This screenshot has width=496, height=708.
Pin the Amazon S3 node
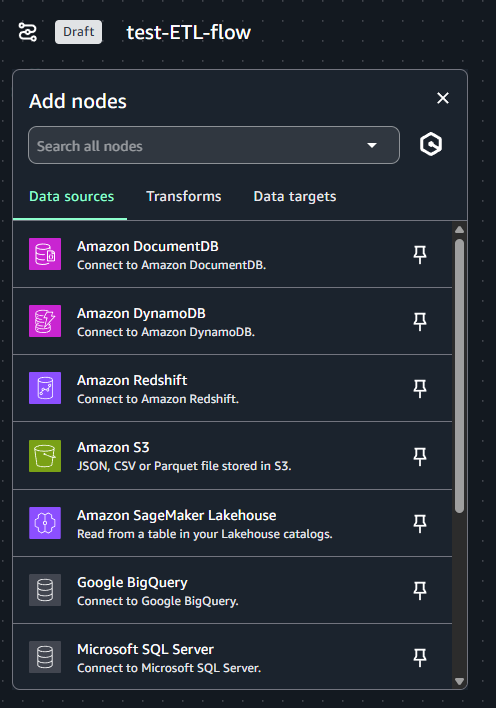[420, 456]
